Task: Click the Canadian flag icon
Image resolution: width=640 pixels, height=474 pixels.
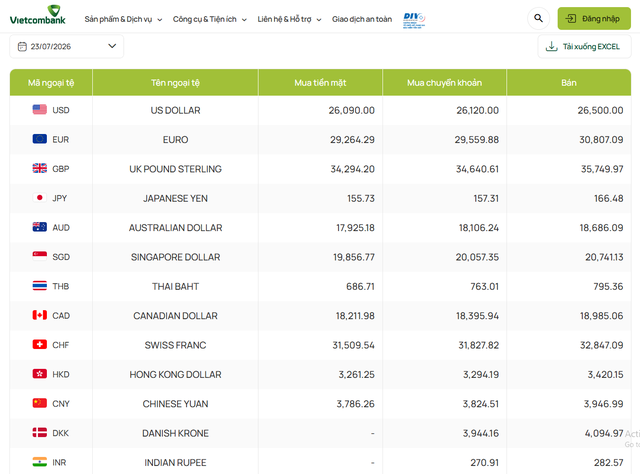Action: (40, 315)
